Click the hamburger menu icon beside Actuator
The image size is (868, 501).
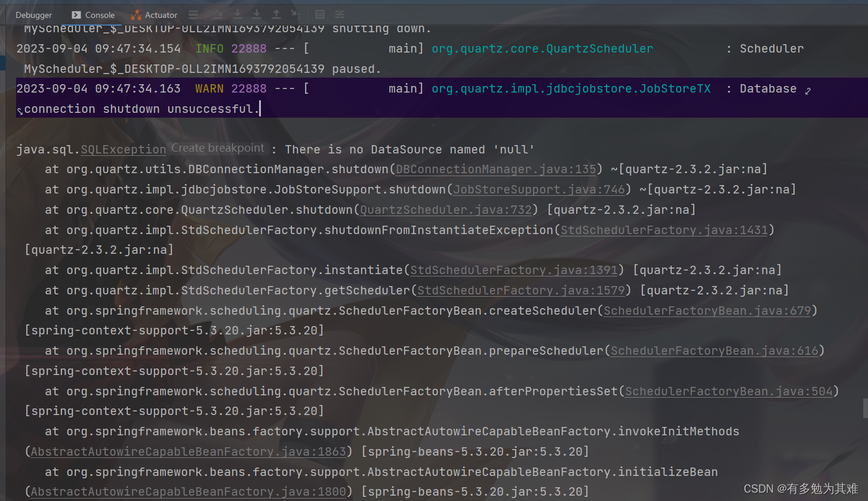[193, 14]
